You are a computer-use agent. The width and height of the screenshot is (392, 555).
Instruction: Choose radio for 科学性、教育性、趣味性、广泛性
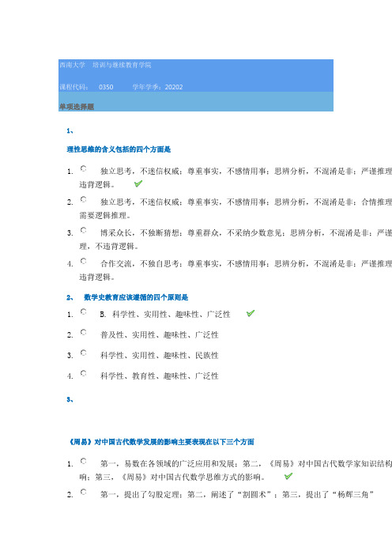[84, 373]
